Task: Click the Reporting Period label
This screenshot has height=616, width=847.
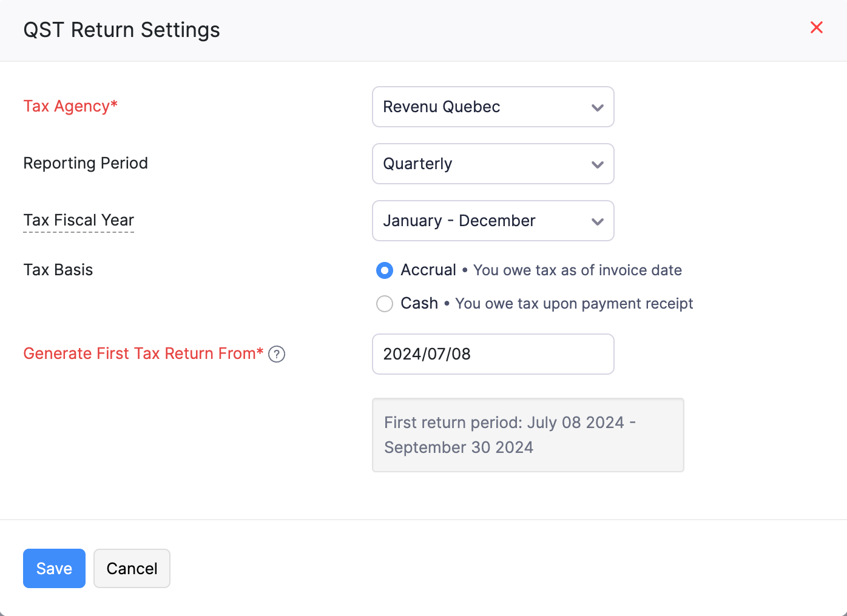Action: point(86,163)
